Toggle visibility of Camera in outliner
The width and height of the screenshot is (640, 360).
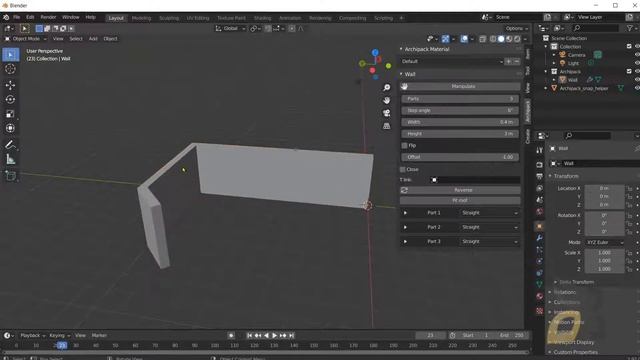pos(637,55)
